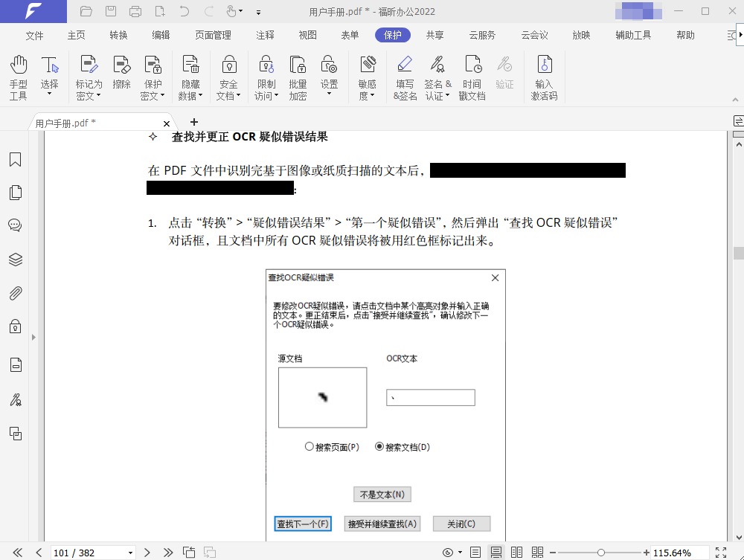This screenshot has height=560, width=744.
Task: Open the comments panel in the sidebar
Action: point(15,225)
